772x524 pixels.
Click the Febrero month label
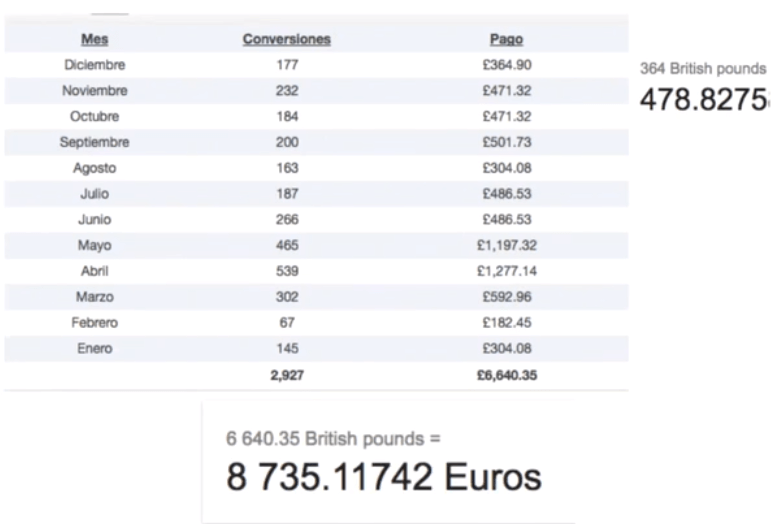pyautogui.click(x=95, y=323)
